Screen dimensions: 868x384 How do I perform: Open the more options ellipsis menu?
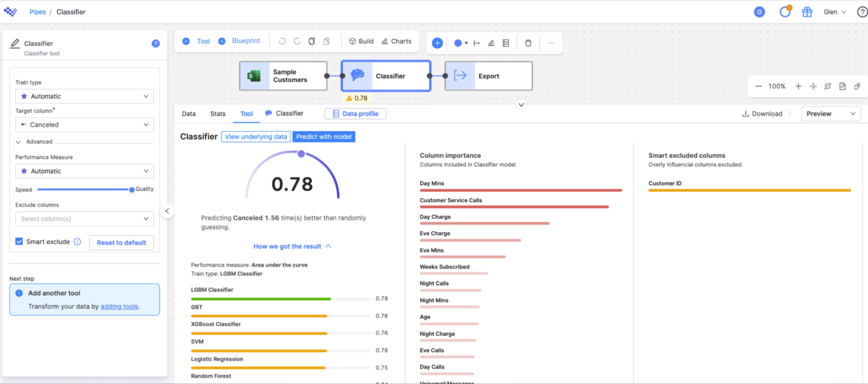(x=551, y=43)
